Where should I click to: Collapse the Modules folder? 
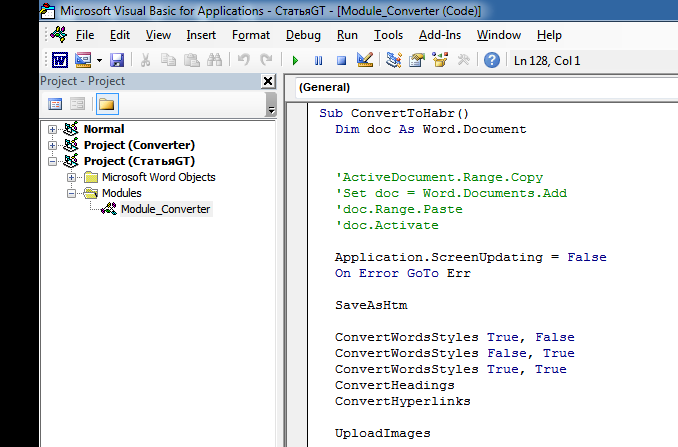point(72,193)
